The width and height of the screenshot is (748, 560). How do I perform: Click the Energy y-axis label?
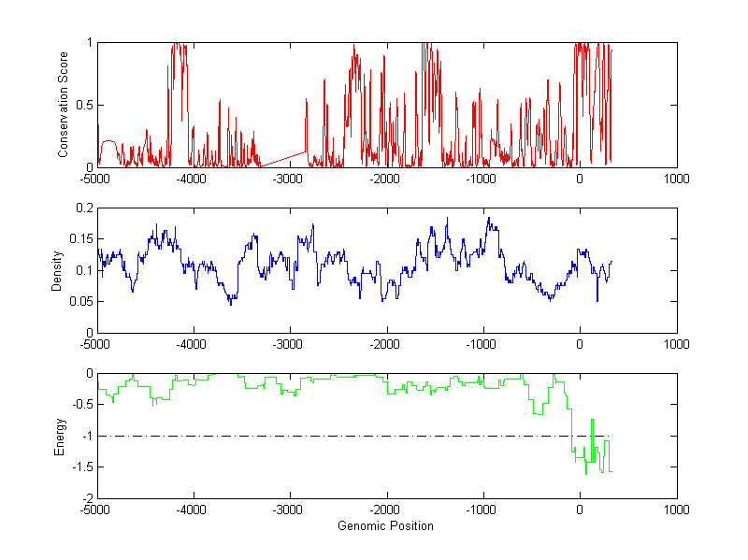60,435
